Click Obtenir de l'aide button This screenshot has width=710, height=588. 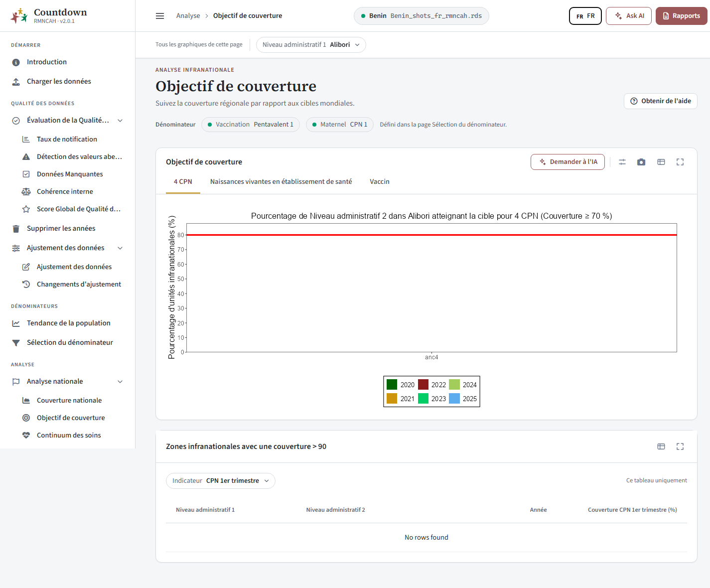tap(661, 101)
